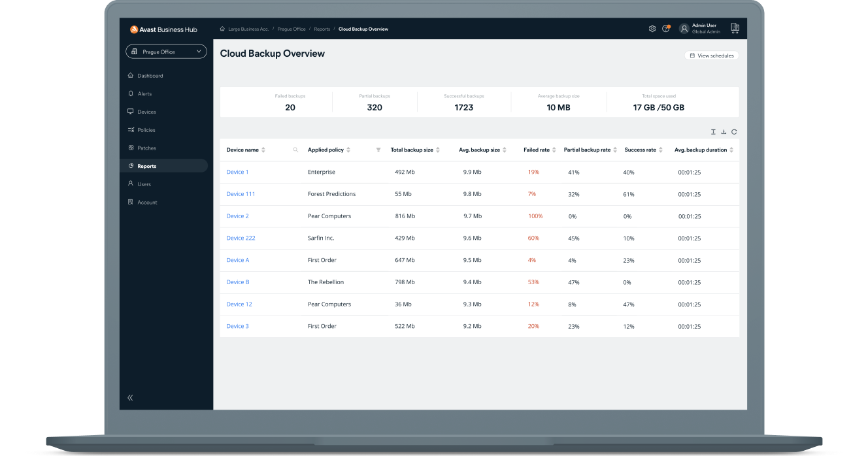The height and width of the screenshot is (456, 868).
Task: Click the search icon in Device name column
Action: (x=295, y=150)
